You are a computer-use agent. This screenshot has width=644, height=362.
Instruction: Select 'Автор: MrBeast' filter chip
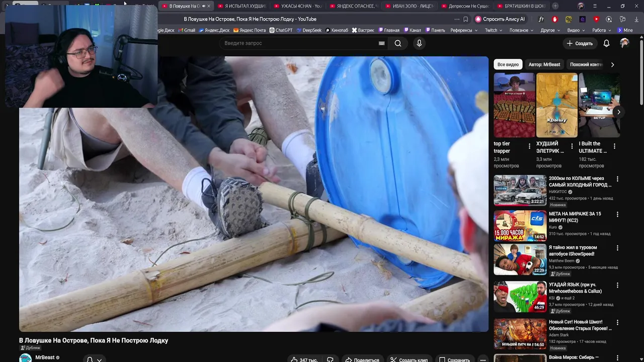544,64
